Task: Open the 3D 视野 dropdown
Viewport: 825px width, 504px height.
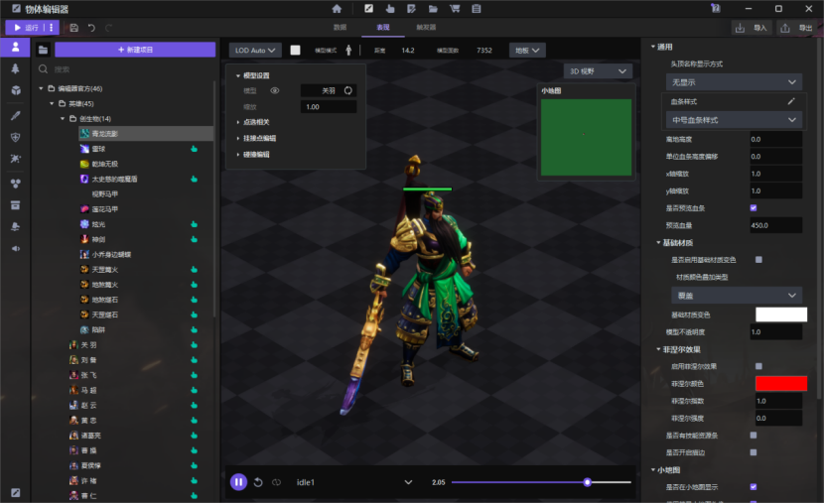Action: [597, 71]
